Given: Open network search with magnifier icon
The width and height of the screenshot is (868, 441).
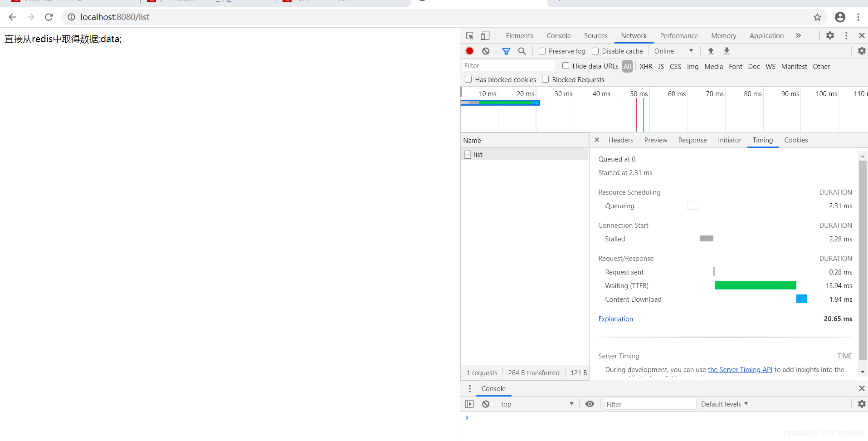Looking at the screenshot, I should (x=522, y=51).
